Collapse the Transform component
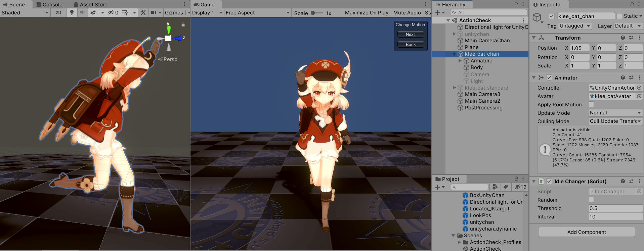Screen dimensions: 644x251 pos(534,38)
